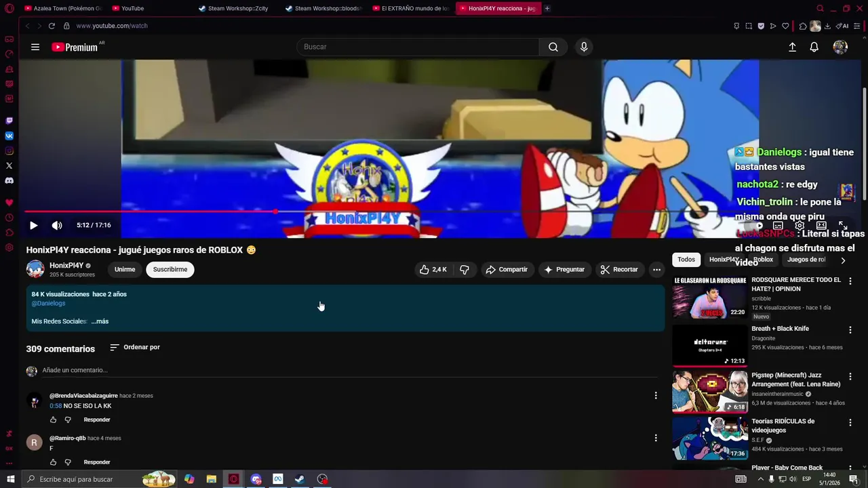Open video player settings gear
The width and height of the screenshot is (868, 488).
[800, 225]
